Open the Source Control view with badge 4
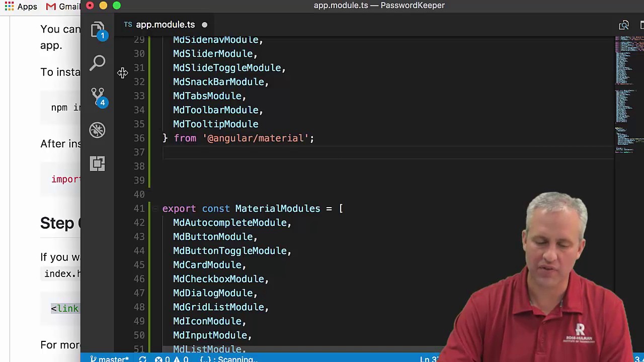The image size is (644, 362). click(98, 97)
